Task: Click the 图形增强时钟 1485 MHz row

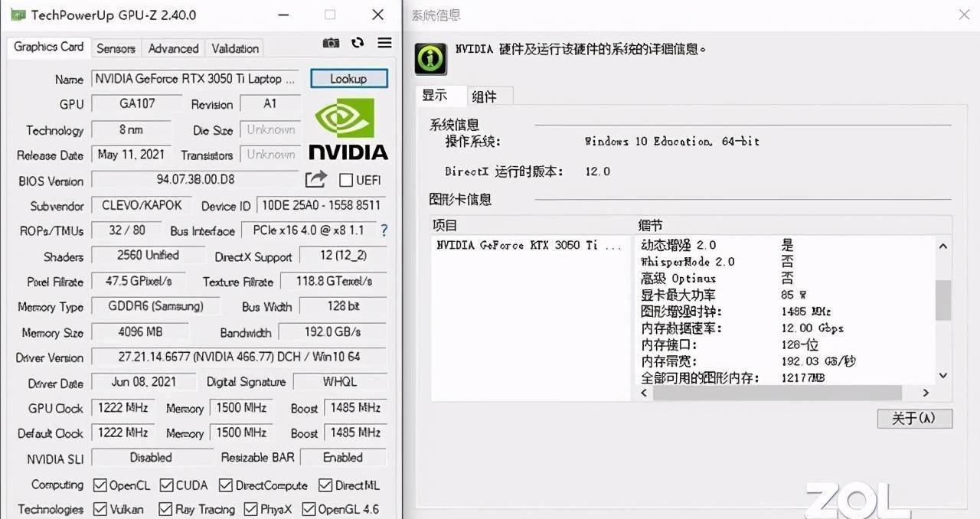Action: (x=784, y=312)
